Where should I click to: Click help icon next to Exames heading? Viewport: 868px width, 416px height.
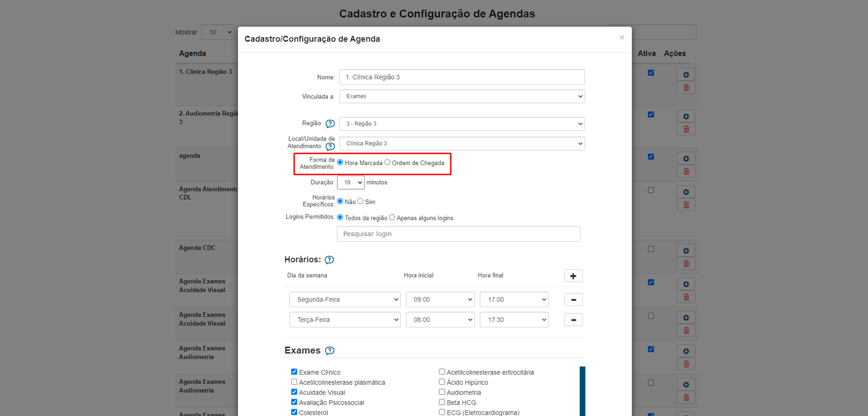click(330, 351)
